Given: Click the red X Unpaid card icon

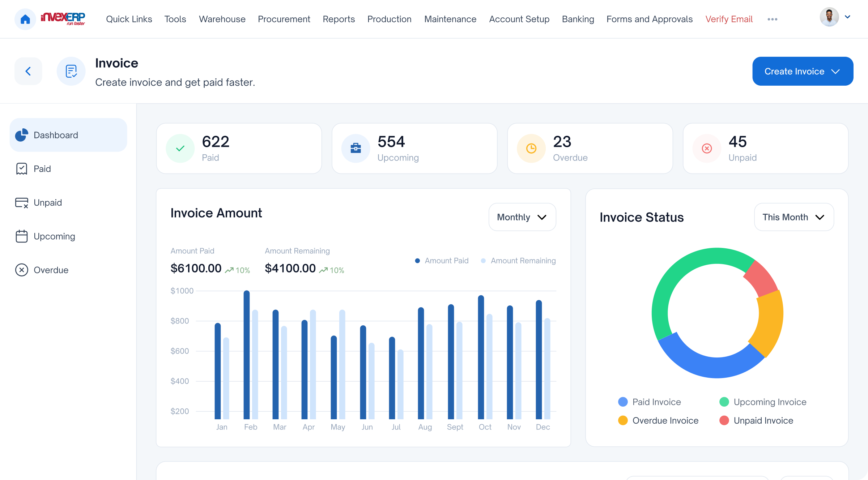Looking at the screenshot, I should pyautogui.click(x=707, y=149).
